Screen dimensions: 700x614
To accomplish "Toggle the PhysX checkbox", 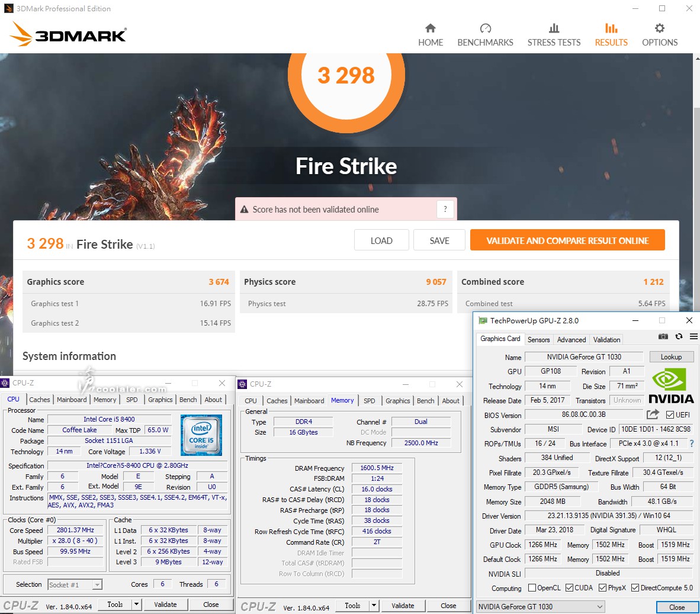I will [x=603, y=588].
